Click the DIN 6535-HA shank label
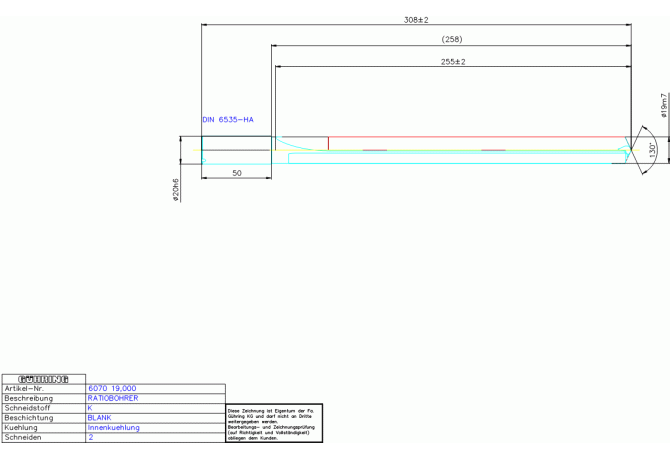The width and height of the screenshot is (670, 460). tap(228, 120)
